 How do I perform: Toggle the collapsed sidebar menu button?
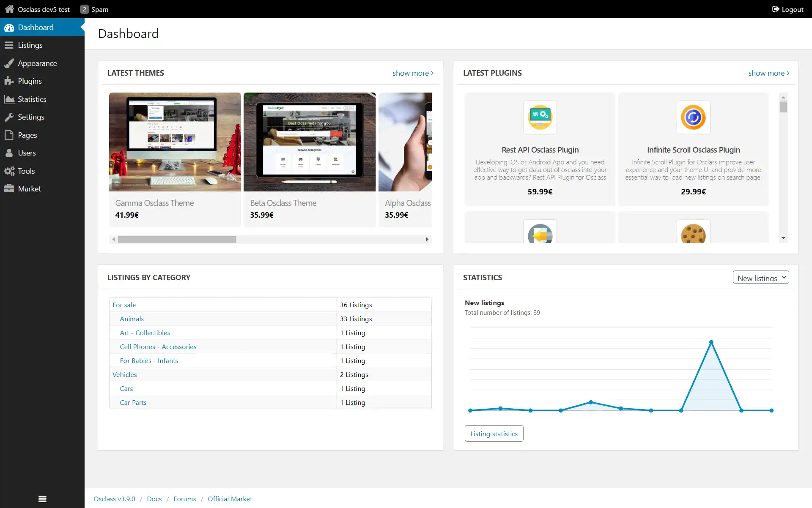[41, 499]
